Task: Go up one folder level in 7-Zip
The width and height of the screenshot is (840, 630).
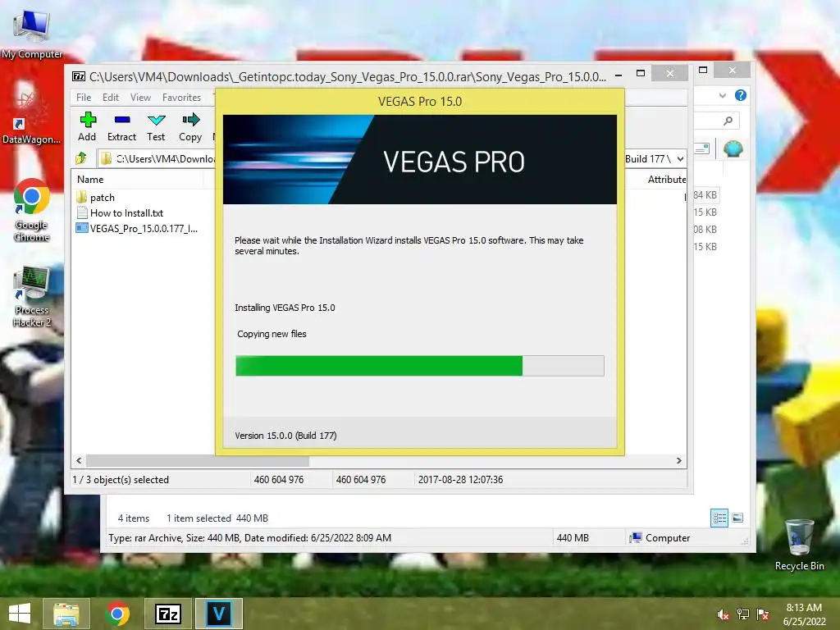Action: click(x=81, y=158)
